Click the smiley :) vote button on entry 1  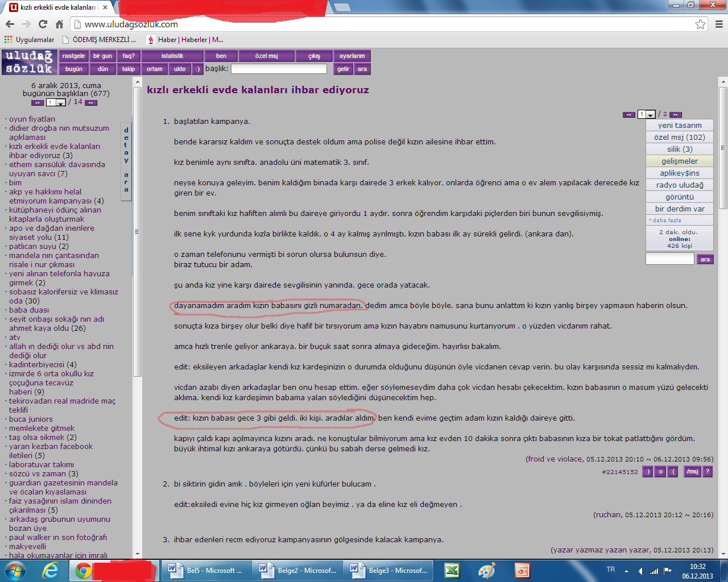(x=647, y=472)
